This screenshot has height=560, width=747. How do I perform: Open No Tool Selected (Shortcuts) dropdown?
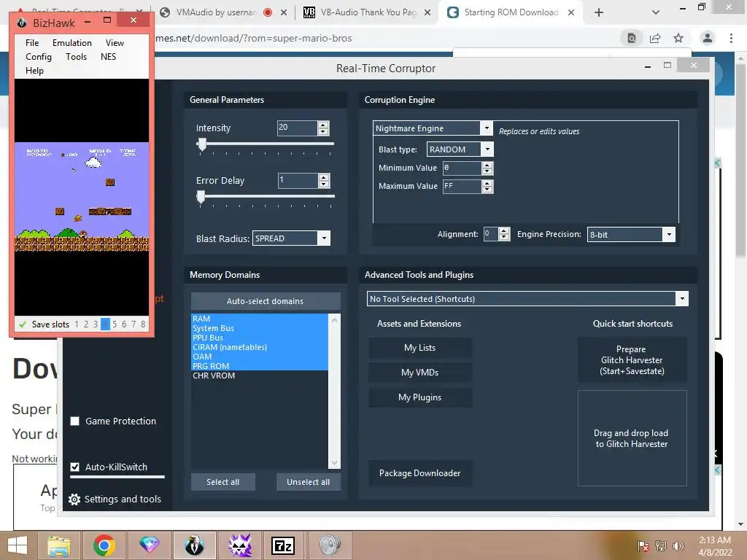682,298
